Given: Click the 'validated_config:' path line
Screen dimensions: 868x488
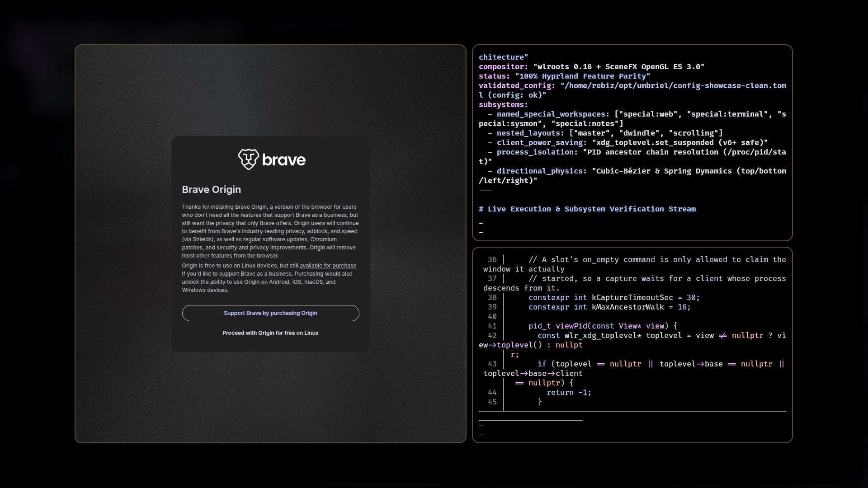Looking at the screenshot, I should (x=632, y=90).
